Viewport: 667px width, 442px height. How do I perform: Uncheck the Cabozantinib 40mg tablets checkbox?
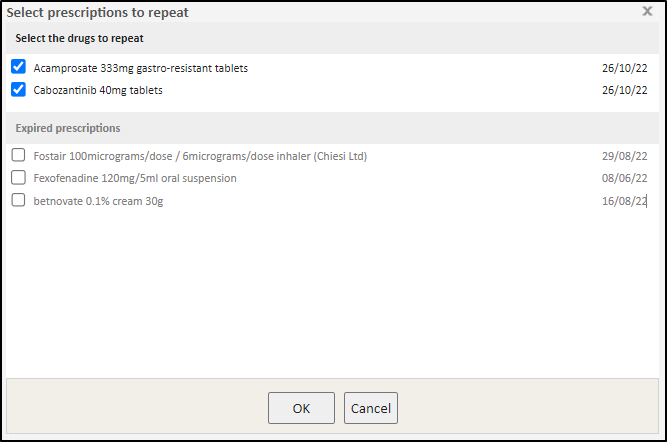pyautogui.click(x=18, y=89)
